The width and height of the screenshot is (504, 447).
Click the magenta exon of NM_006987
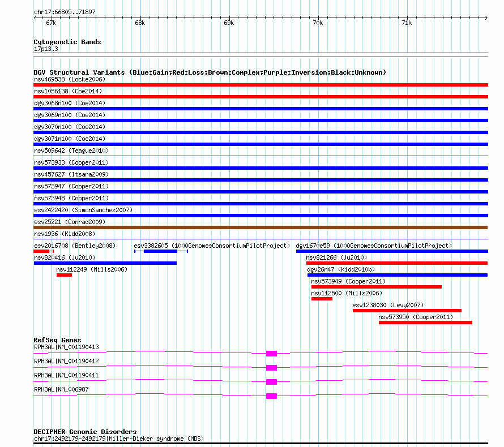coord(272,396)
